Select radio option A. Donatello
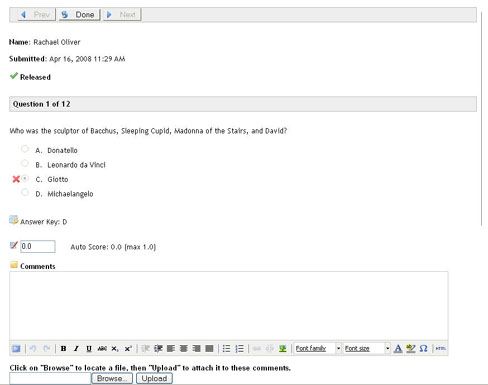 (x=25, y=149)
